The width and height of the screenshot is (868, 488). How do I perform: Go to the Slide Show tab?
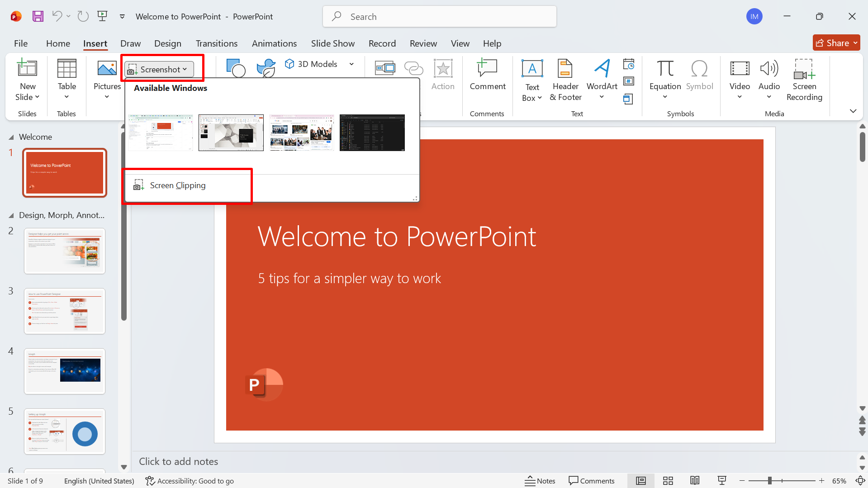click(x=333, y=43)
